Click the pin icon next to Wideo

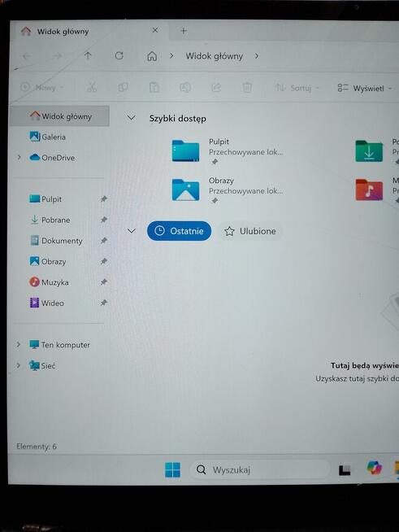[x=104, y=303]
